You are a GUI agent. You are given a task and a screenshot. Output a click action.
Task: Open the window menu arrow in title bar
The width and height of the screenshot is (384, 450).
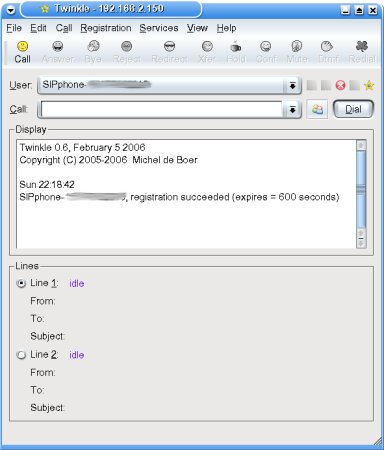pos(11,10)
